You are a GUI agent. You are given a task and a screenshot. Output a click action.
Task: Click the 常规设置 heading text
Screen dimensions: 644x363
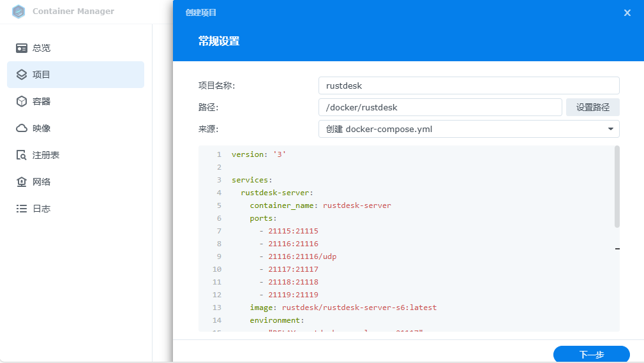click(218, 41)
